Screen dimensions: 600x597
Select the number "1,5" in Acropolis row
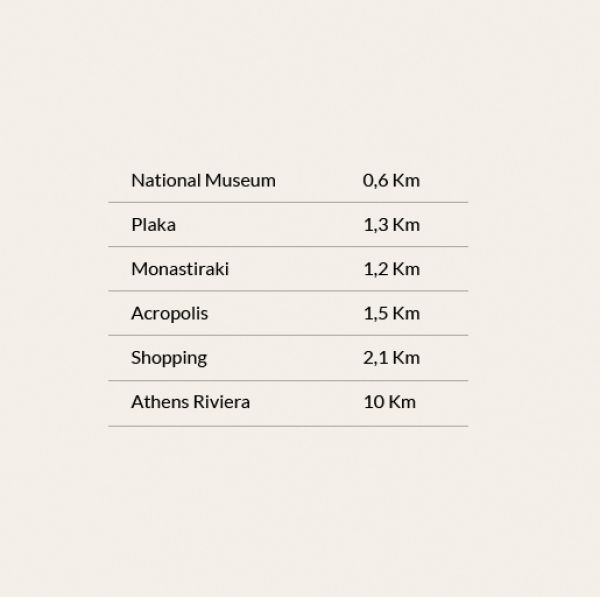(375, 313)
